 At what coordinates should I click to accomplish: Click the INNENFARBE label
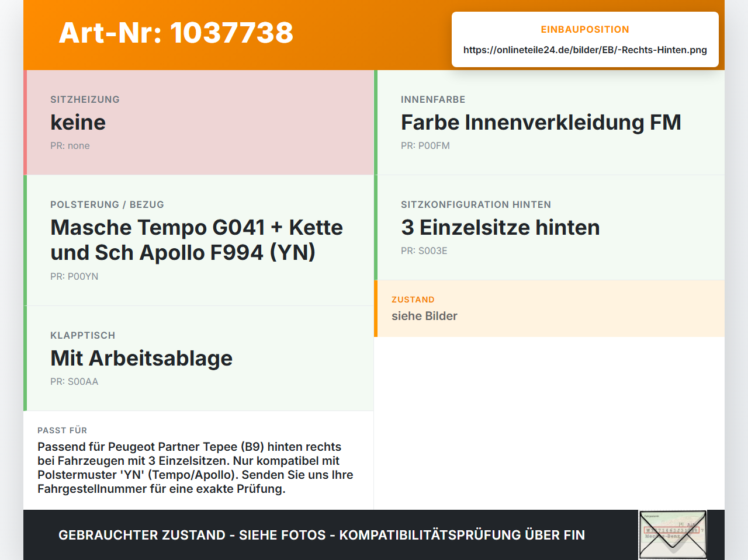pos(433,99)
